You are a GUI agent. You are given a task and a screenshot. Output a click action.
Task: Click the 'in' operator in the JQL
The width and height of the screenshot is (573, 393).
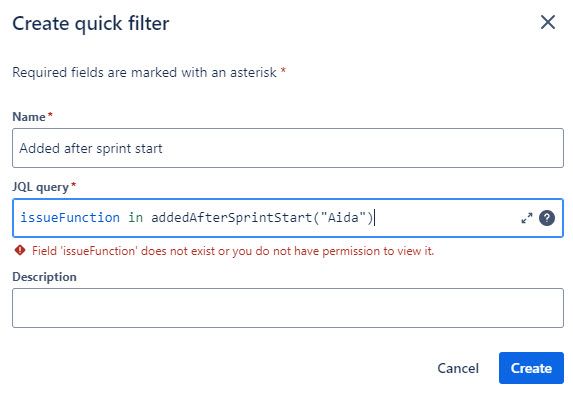(135, 218)
